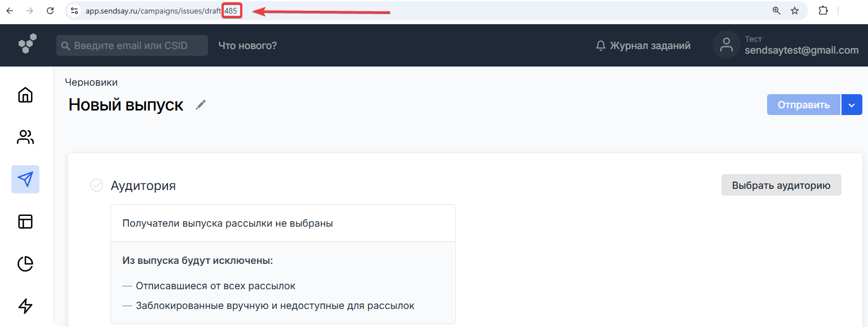Click the browser zoom magnifier icon
Viewport: 868px width, 327px height.
click(777, 11)
